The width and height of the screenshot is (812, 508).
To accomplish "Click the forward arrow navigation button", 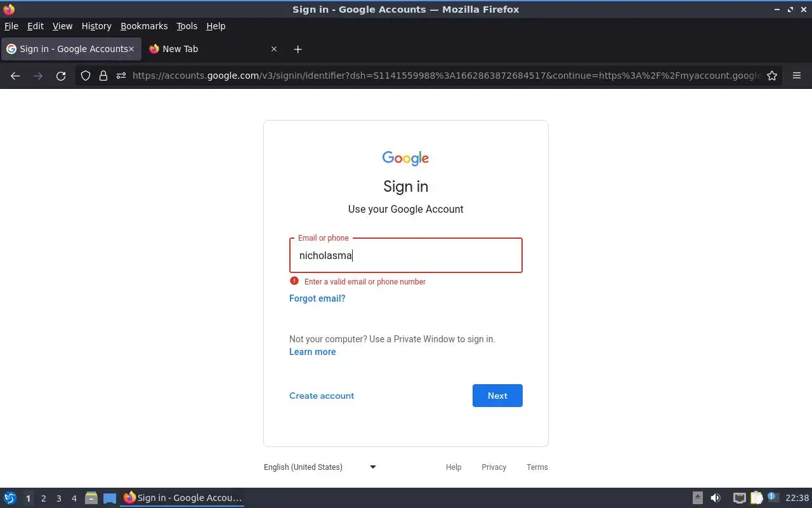I will (x=38, y=76).
